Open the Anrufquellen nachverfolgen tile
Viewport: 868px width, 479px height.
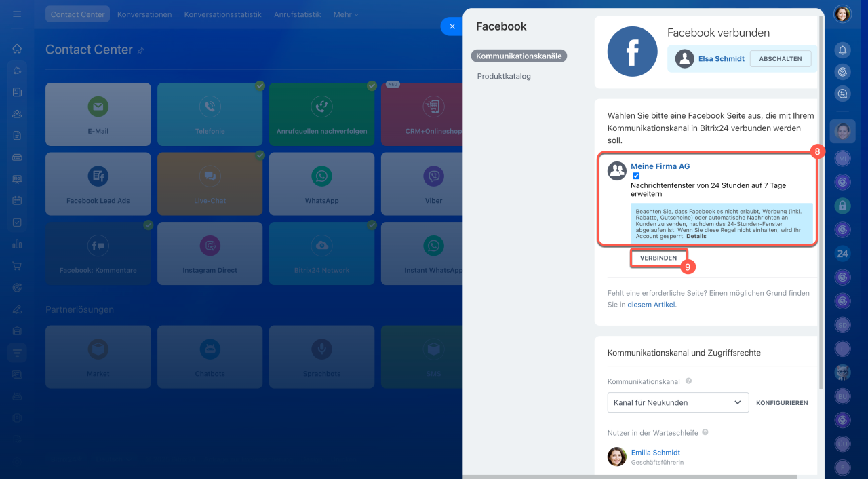[x=322, y=114]
